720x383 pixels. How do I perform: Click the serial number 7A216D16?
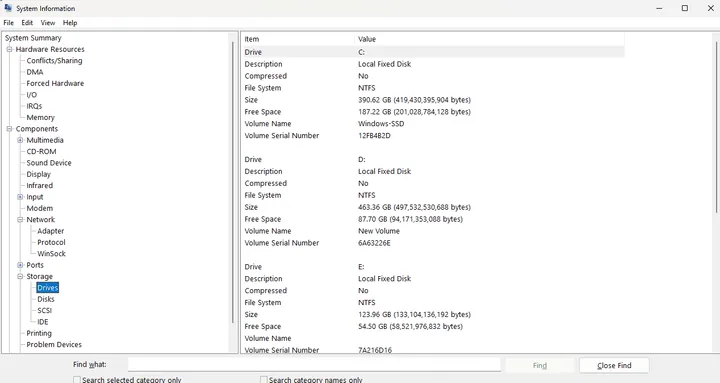pos(375,350)
